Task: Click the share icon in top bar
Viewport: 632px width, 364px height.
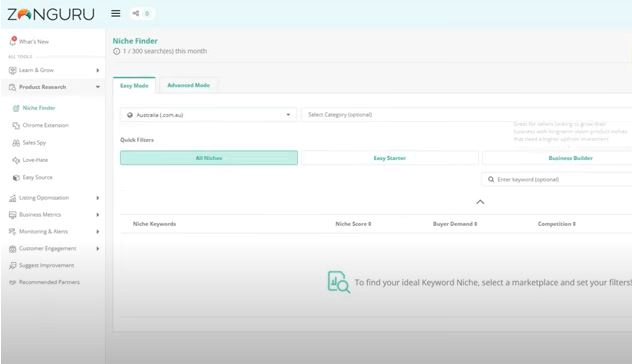Action: coord(136,14)
